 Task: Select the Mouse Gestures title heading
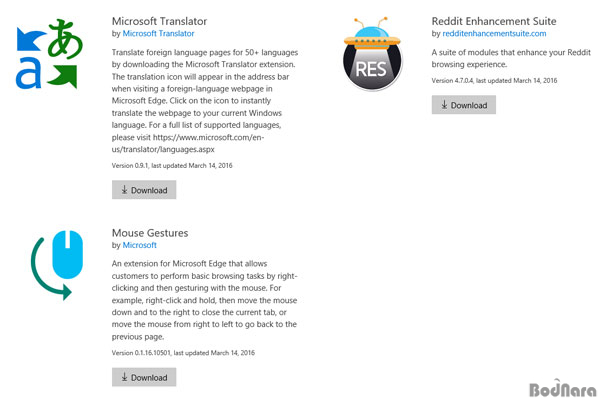150,233
